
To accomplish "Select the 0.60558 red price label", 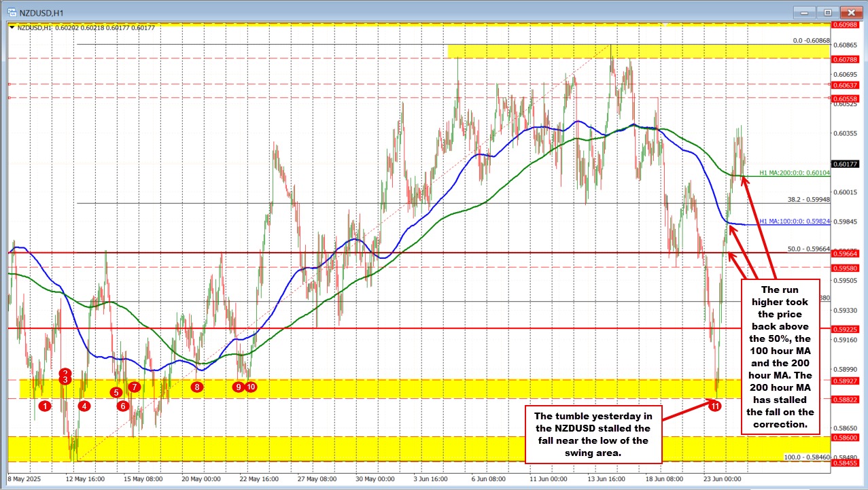I will (846, 99).
